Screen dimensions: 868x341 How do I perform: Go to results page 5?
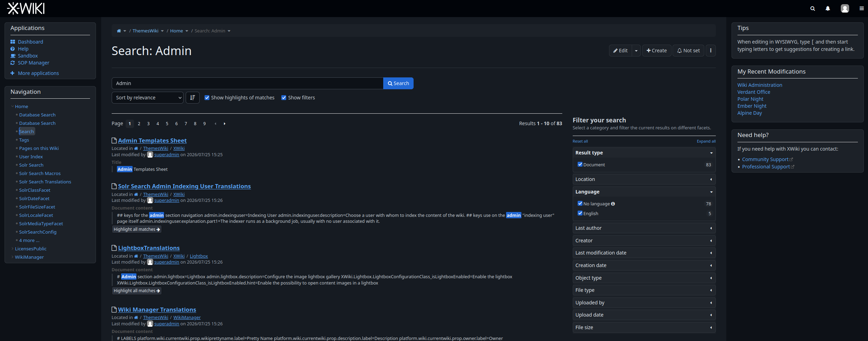point(167,124)
